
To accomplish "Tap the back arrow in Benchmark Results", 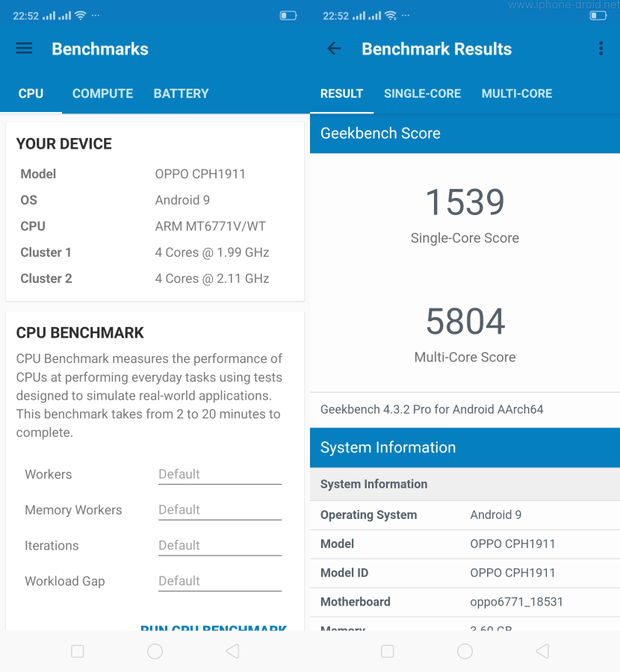I will tap(334, 49).
